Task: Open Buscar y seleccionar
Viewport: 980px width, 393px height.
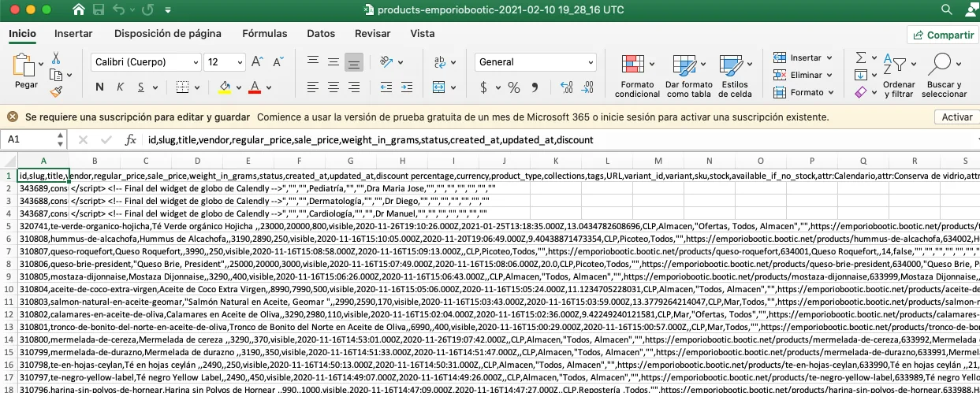Action: pyautogui.click(x=943, y=76)
